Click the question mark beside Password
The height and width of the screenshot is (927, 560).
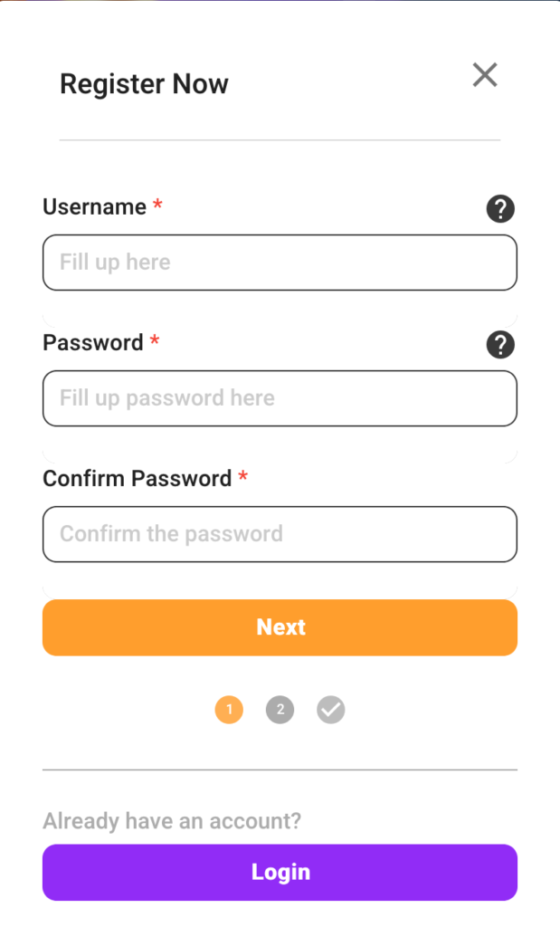pyautogui.click(x=500, y=345)
